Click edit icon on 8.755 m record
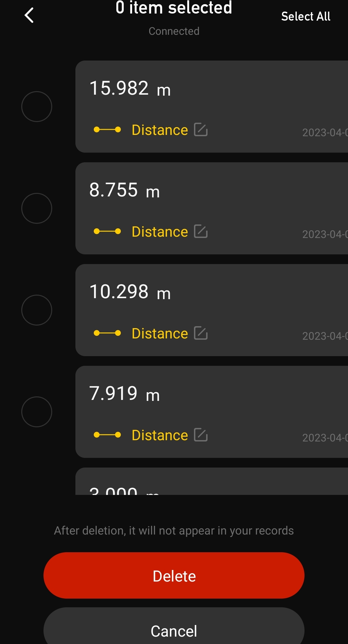Screen dimensions: 348x644 point(201,231)
